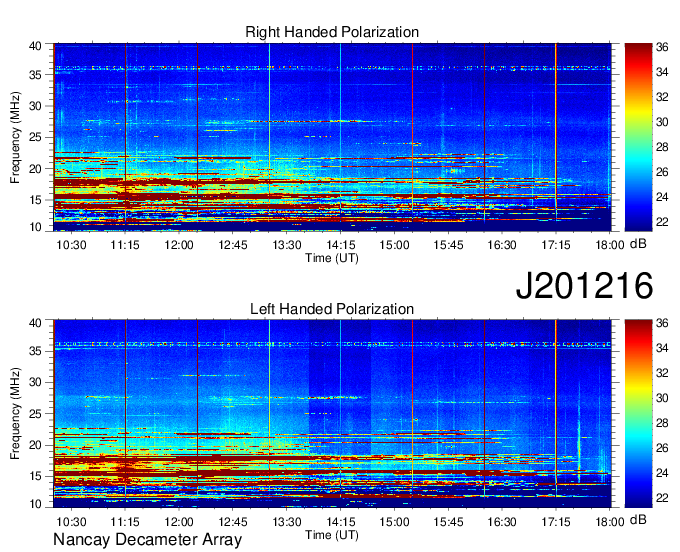Click 'Frequency (MHz)' axis label of top plot
680x552 pixels.
coord(15,137)
